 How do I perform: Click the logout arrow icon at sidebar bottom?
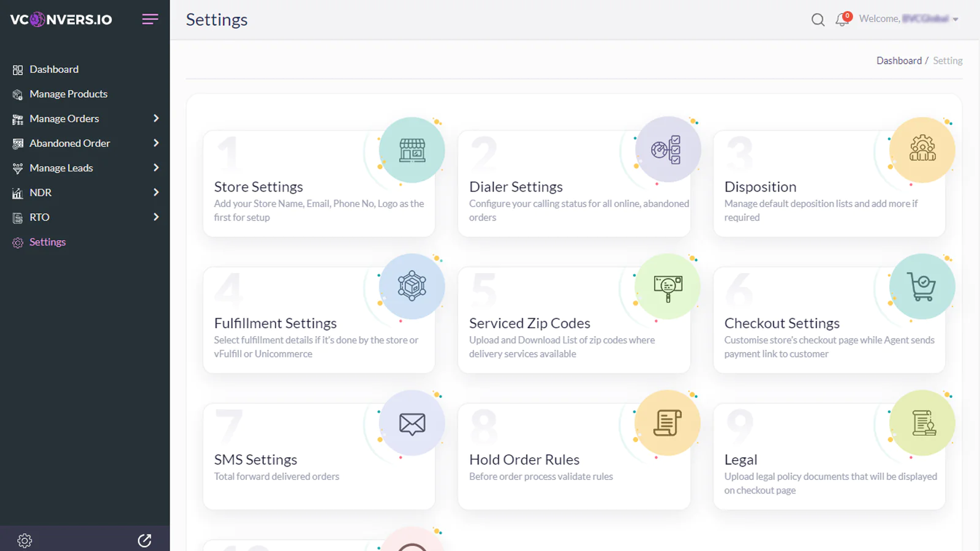145,541
